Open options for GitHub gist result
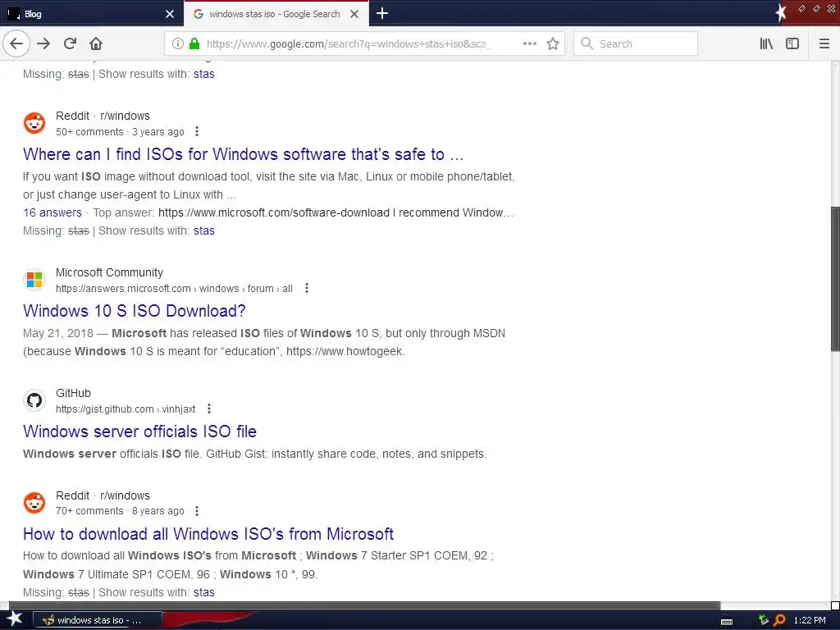The image size is (840, 630). (209, 409)
